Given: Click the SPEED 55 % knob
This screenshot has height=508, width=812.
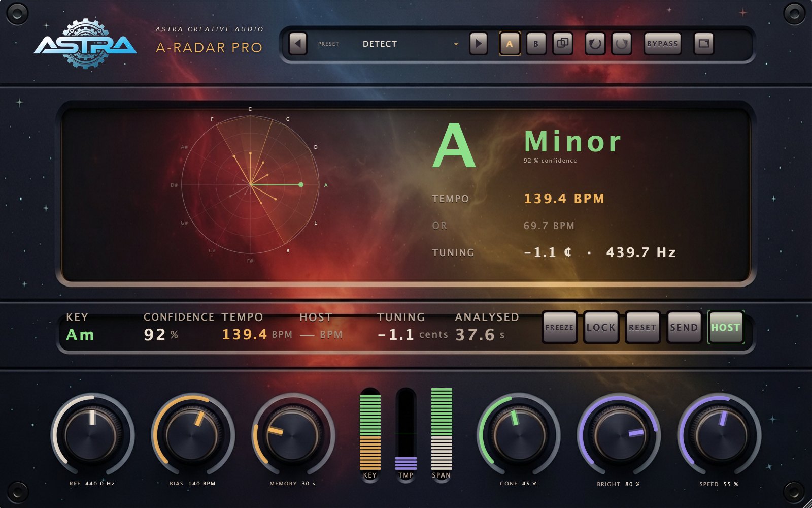Looking at the screenshot, I should pos(719,435).
